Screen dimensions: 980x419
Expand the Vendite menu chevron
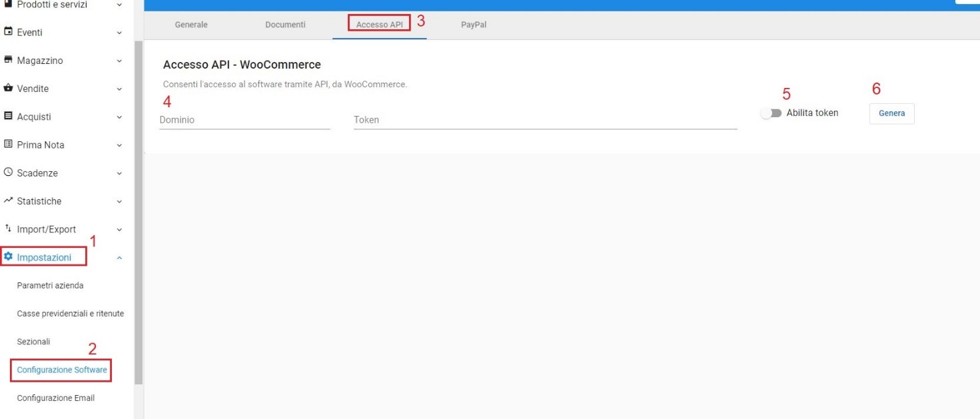[119, 89]
